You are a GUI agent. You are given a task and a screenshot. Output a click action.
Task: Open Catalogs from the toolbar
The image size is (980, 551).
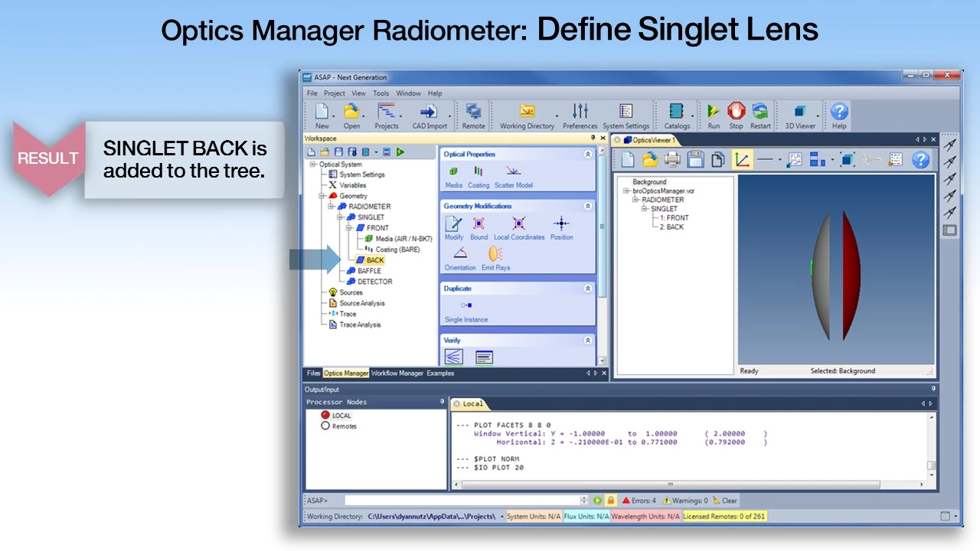point(676,112)
